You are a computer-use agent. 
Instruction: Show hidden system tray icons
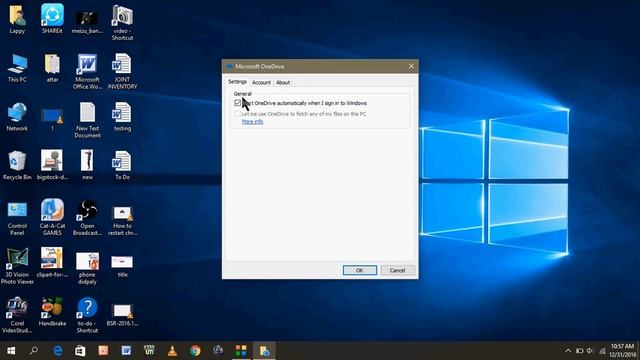point(568,351)
